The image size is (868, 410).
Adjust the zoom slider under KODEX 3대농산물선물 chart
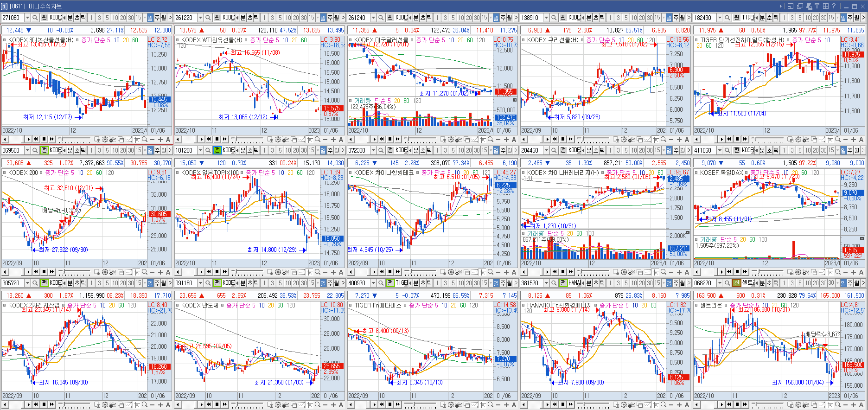74,139
